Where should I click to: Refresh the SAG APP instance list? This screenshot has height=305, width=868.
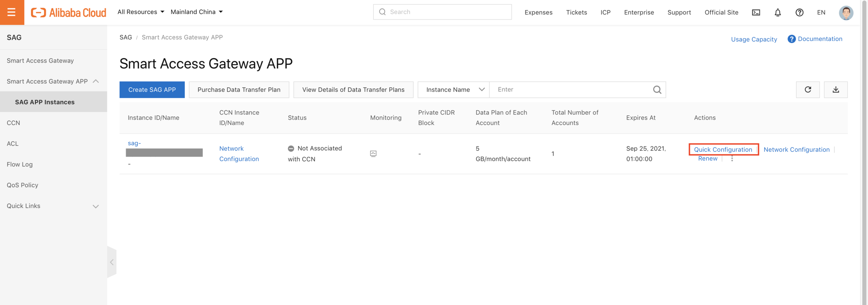point(808,89)
